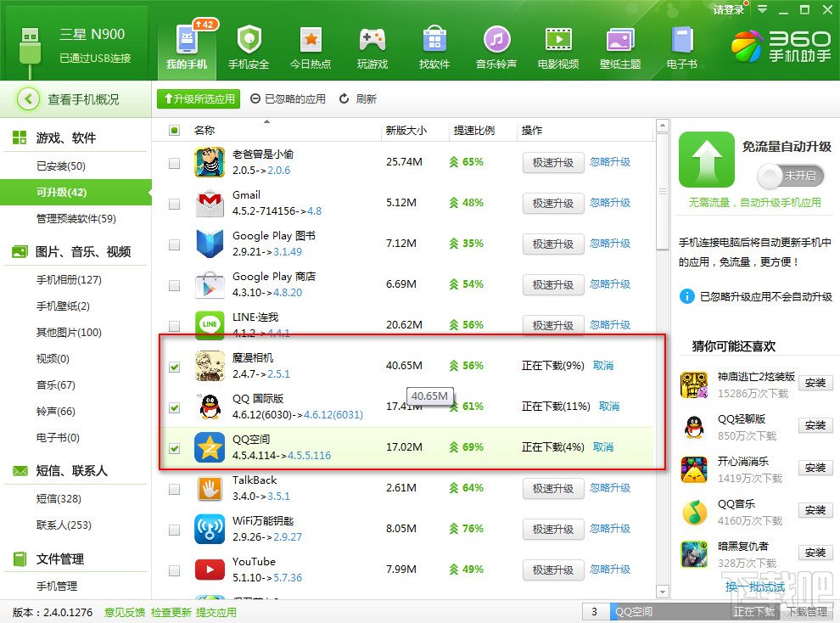Click 极速升级 for Gmail
840x623 pixels.
click(x=553, y=203)
